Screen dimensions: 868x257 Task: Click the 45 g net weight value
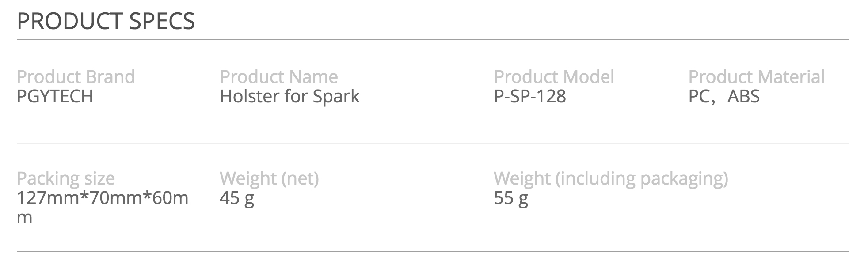coord(237,198)
